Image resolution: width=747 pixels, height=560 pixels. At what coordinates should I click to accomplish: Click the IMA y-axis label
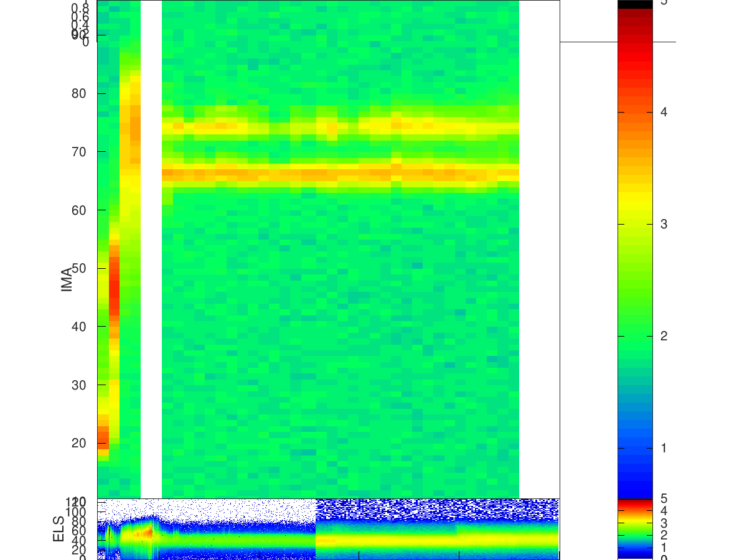pos(67,280)
